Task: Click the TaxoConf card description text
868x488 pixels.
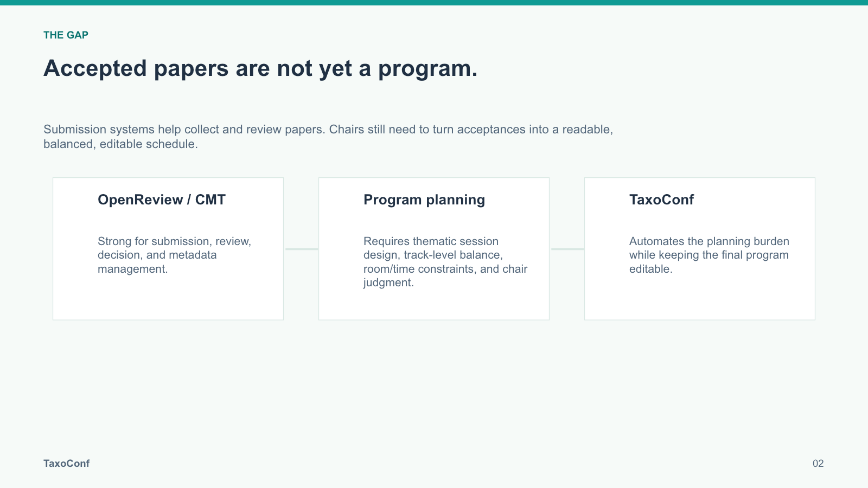Action: coord(709,255)
